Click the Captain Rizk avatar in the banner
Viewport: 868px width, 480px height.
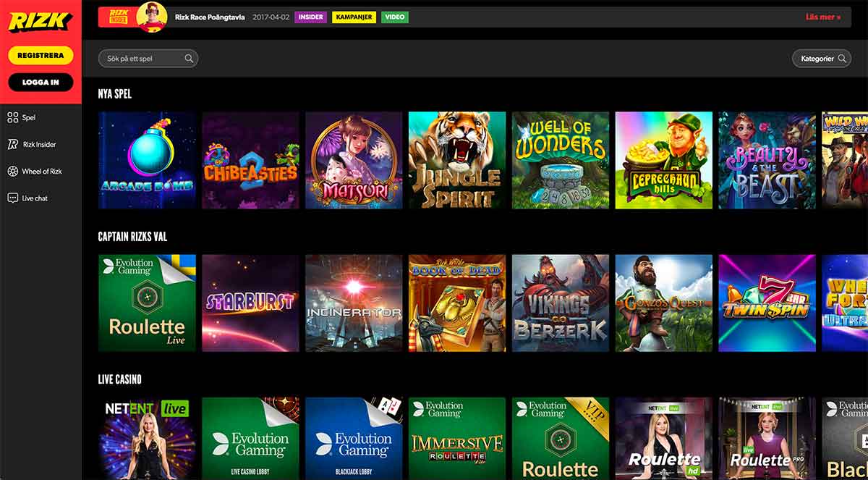click(152, 16)
